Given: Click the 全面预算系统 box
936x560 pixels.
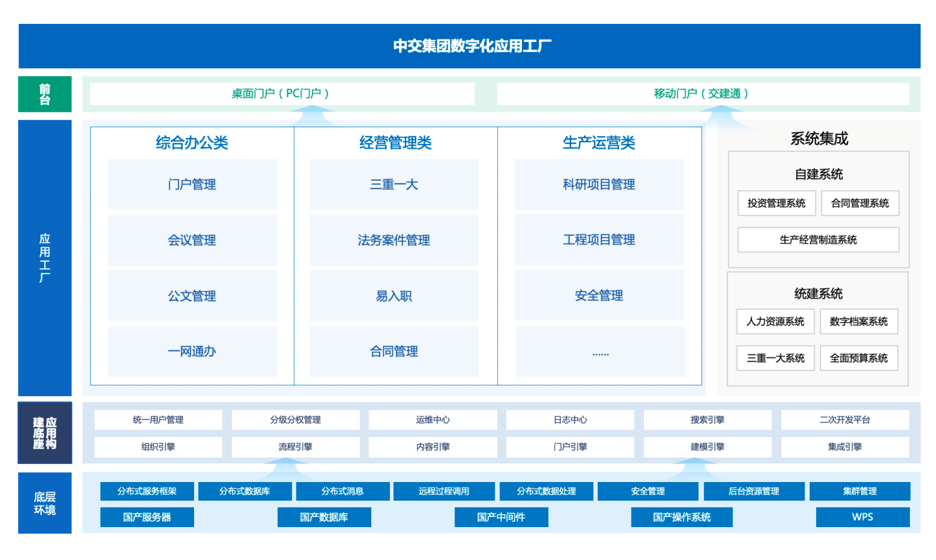Looking at the screenshot, I should pyautogui.click(x=859, y=358).
